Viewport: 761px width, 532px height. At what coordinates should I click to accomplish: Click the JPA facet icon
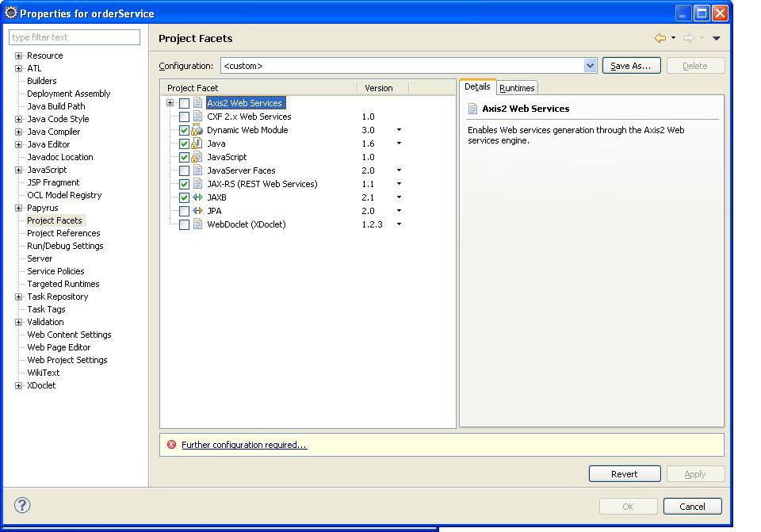click(197, 211)
